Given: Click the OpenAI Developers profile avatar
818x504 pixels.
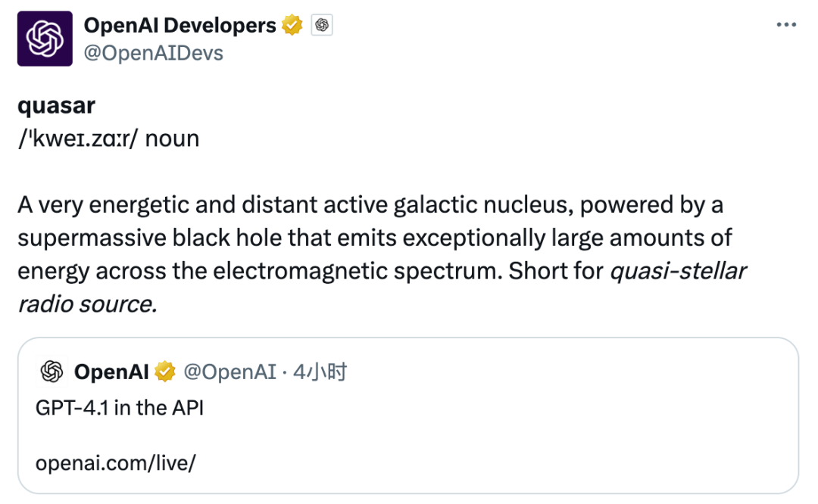Looking at the screenshot, I should tap(45, 38).
